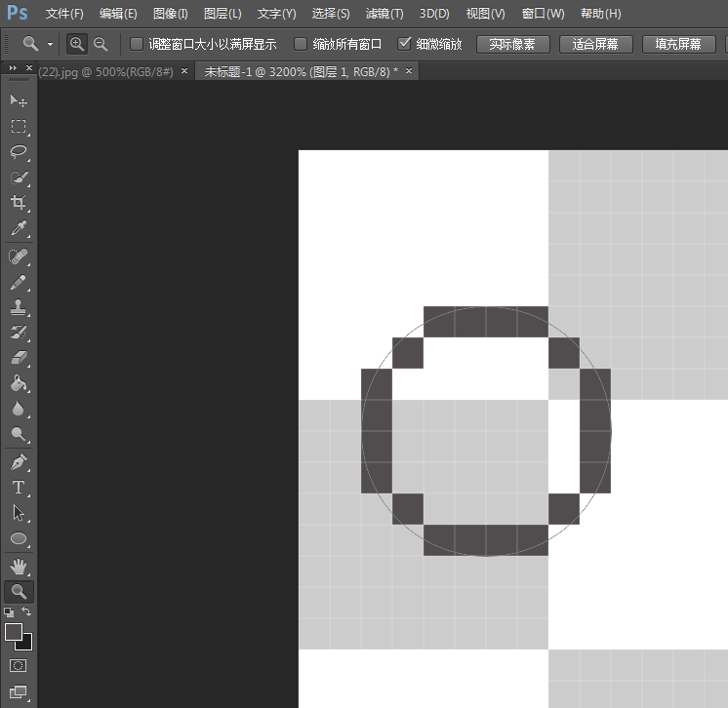The image size is (728, 708).
Task: Open the foreground color swatch
Action: [13, 632]
